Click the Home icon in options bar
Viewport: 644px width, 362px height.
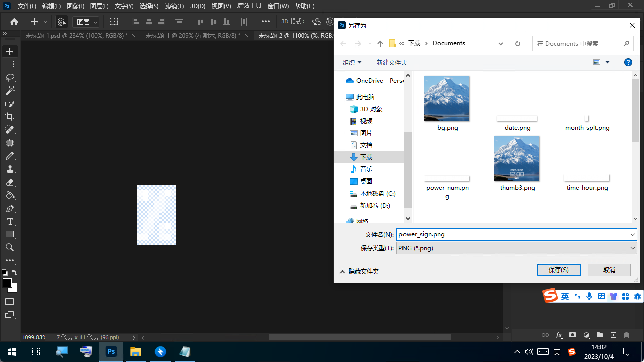click(14, 22)
